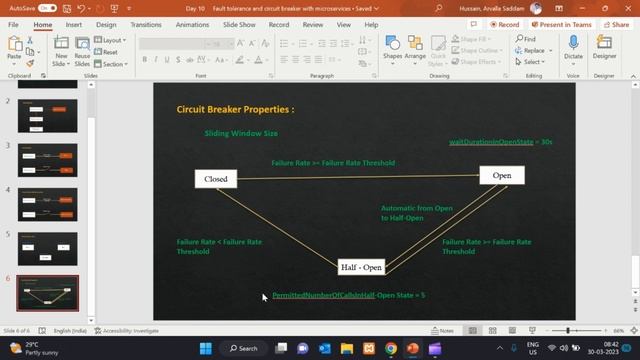Open the Animations tab

192,25
